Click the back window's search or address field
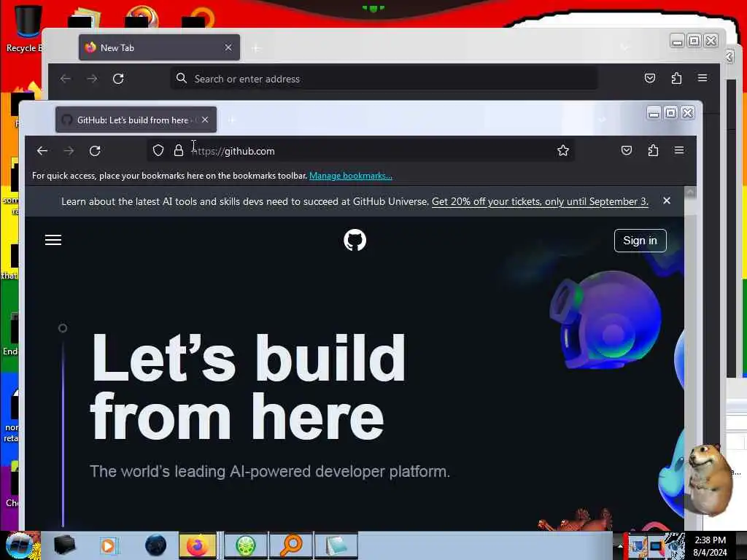Viewport: 747px width, 560px height. click(x=384, y=79)
